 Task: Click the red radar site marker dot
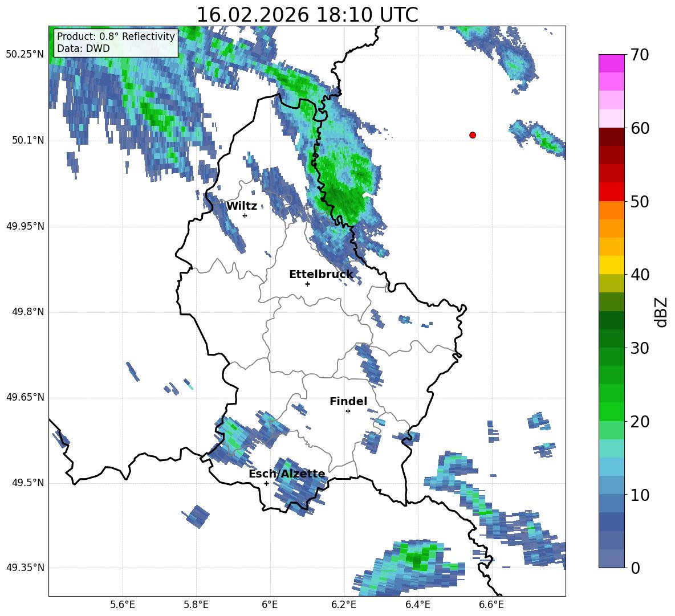[x=473, y=135]
